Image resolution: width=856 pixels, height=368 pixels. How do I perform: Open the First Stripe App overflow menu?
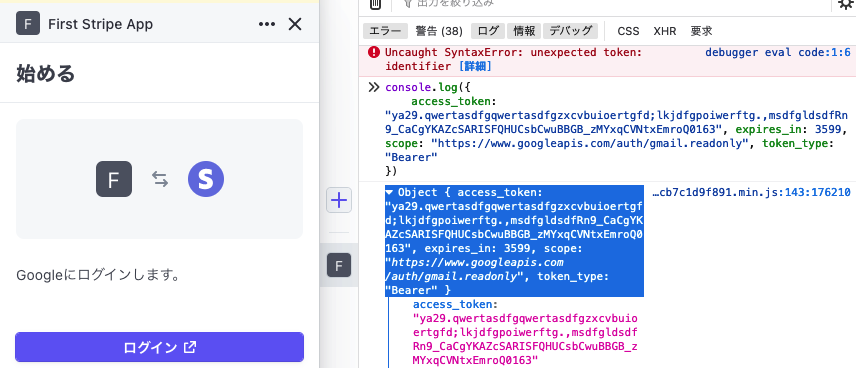pyautogui.click(x=266, y=24)
